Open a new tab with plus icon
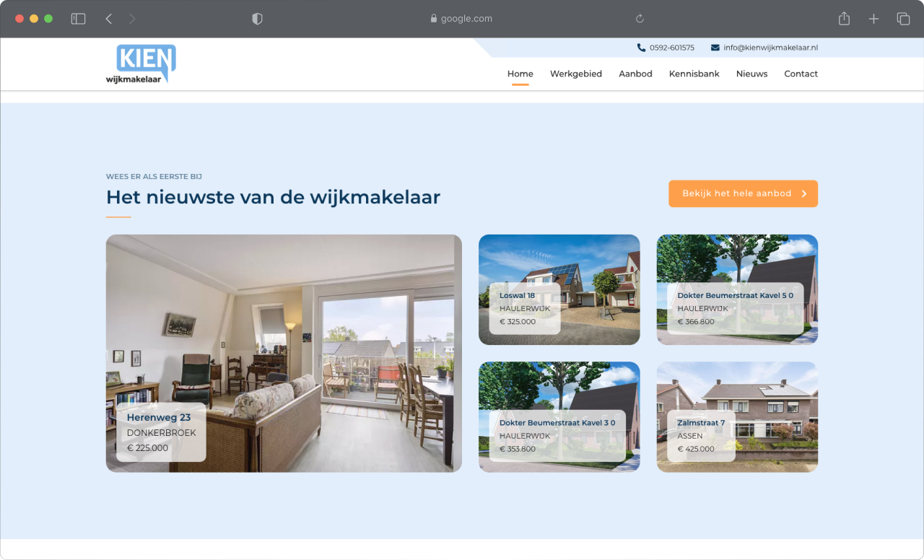The image size is (924, 560). pyautogui.click(x=873, y=19)
